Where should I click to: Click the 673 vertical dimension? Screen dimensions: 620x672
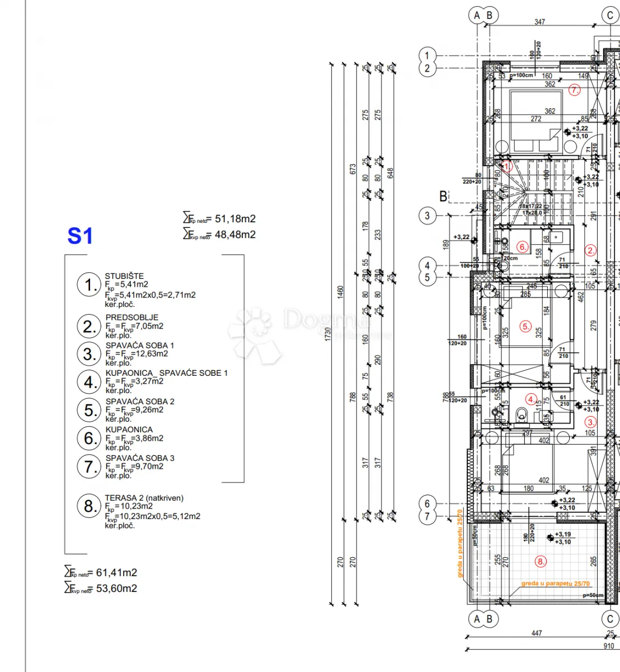353,170
